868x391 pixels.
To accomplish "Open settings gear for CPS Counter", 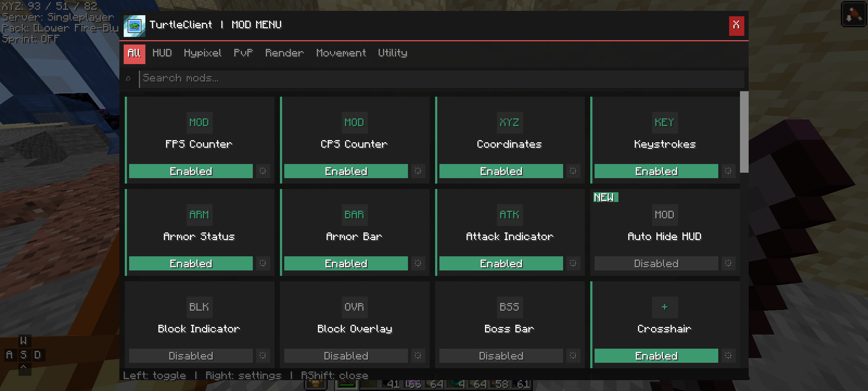I will pos(418,171).
